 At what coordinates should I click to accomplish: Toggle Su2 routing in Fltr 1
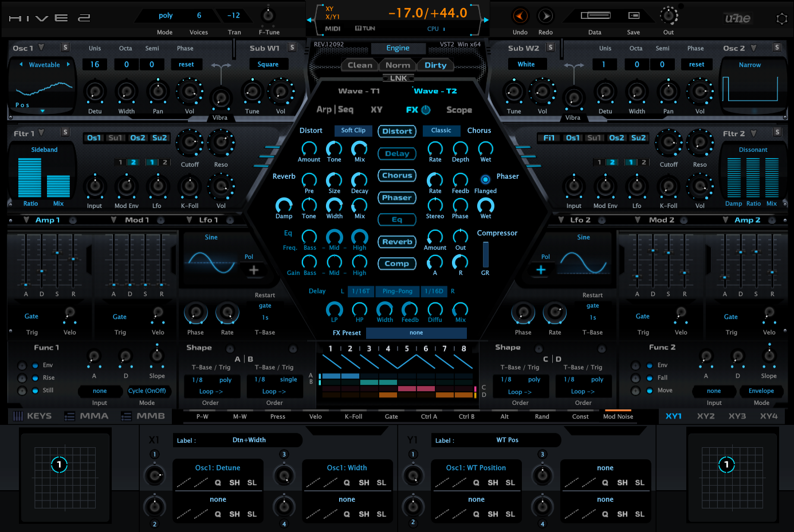(x=159, y=137)
